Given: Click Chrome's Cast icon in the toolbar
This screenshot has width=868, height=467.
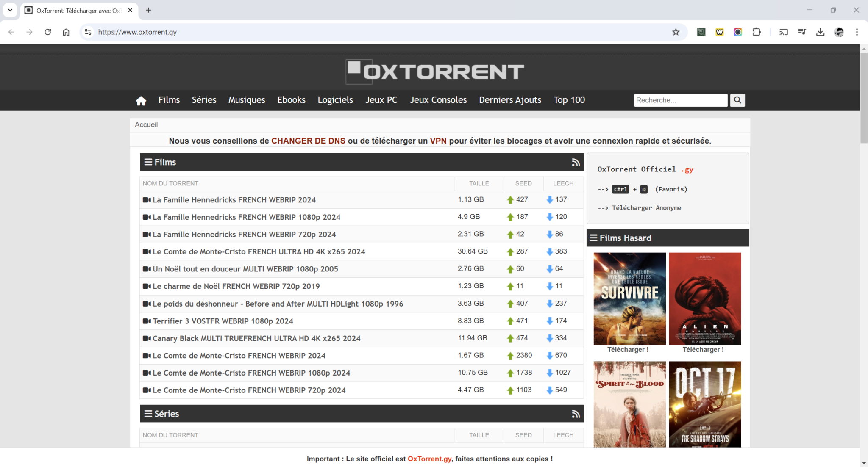Looking at the screenshot, I should 783,32.
